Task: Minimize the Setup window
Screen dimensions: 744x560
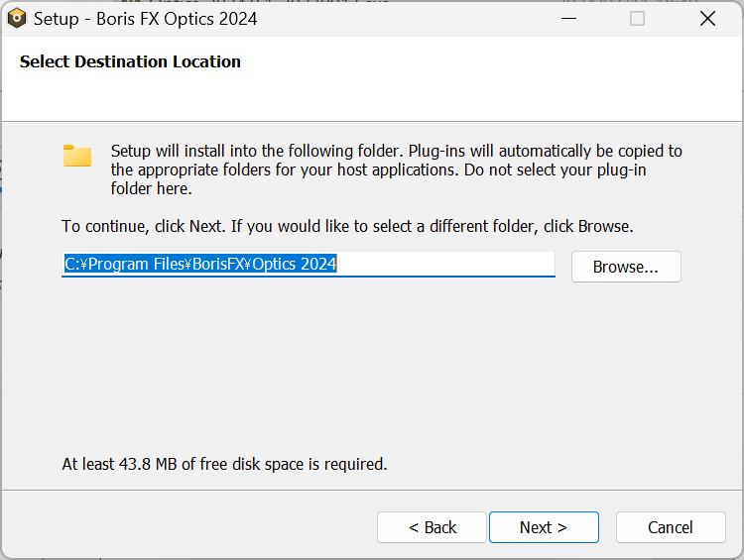Action: [x=568, y=19]
